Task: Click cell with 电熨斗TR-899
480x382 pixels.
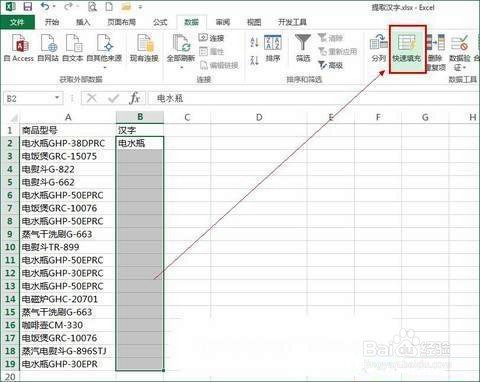Action: [68, 247]
